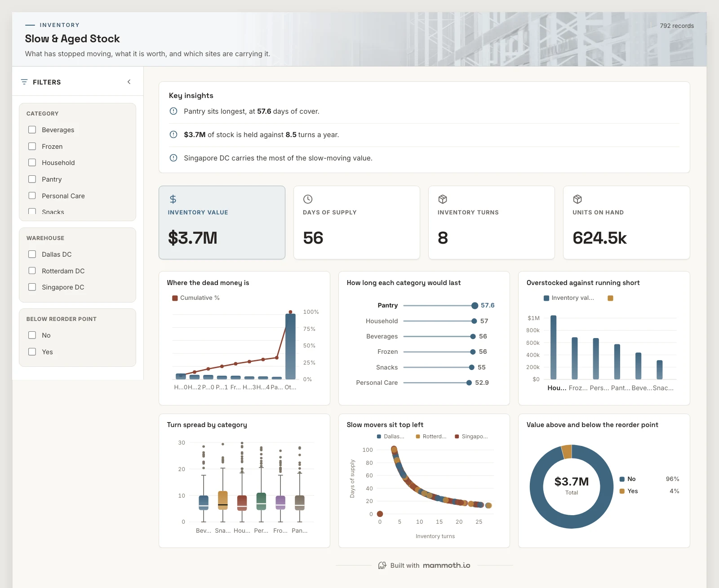Image resolution: width=719 pixels, height=588 pixels.
Task: Click the tallest Hou... bar in Overstocked chart
Action: (554, 347)
